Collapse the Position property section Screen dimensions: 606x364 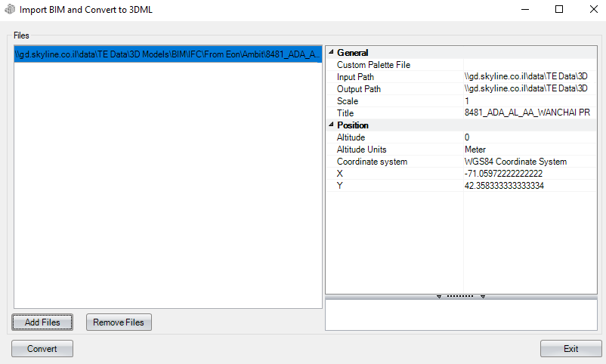tap(330, 125)
